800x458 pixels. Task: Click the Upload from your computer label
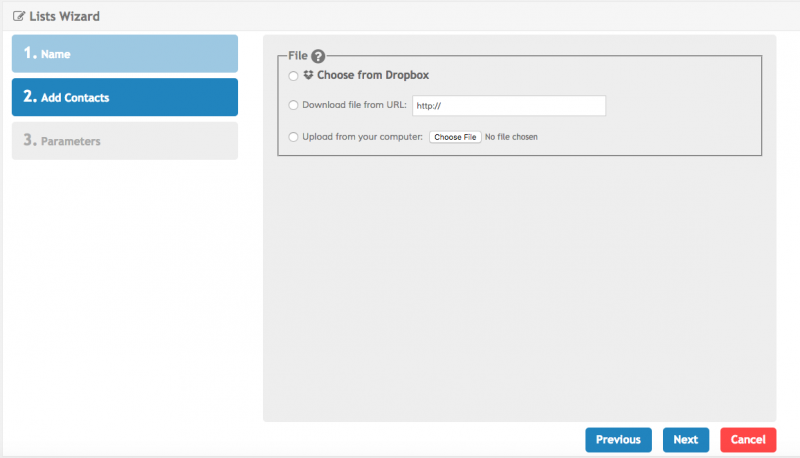coord(362,137)
